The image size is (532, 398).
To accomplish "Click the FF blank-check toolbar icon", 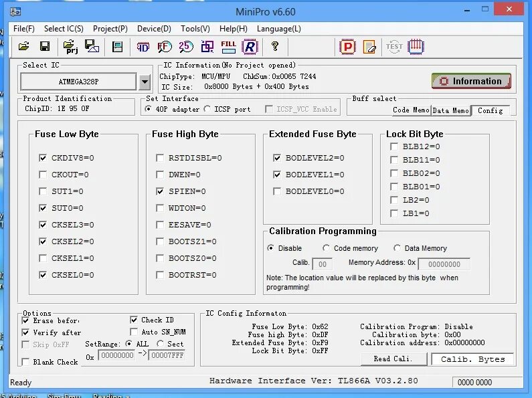I will coord(165,47).
